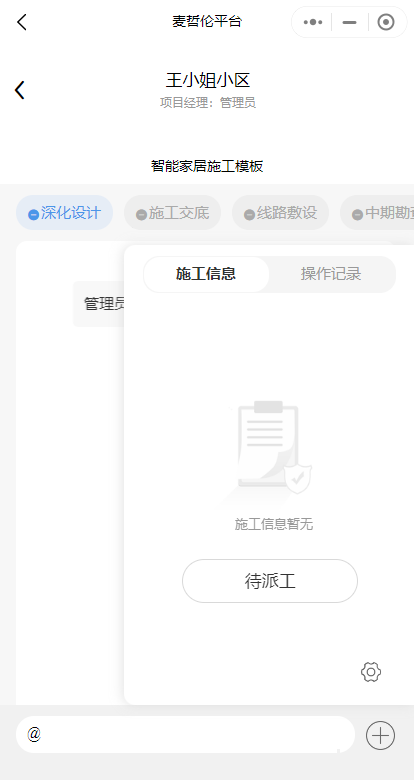The height and width of the screenshot is (780, 414).
Task: Click the 待派工 button
Action: (270, 581)
